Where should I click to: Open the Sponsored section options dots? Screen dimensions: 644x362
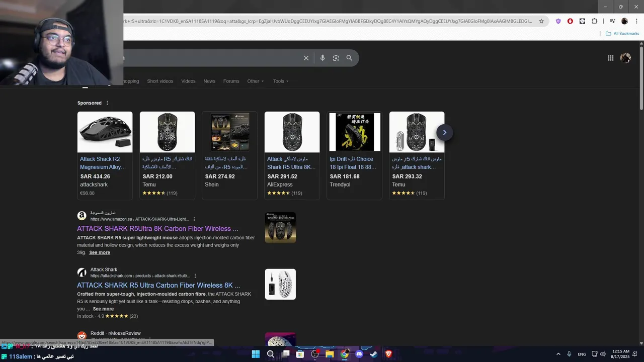pyautogui.click(x=107, y=103)
